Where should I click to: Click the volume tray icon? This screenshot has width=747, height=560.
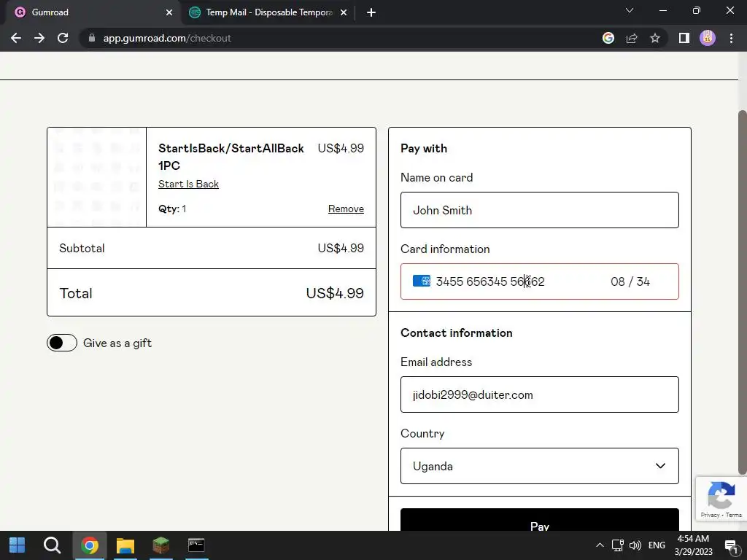[635, 545]
